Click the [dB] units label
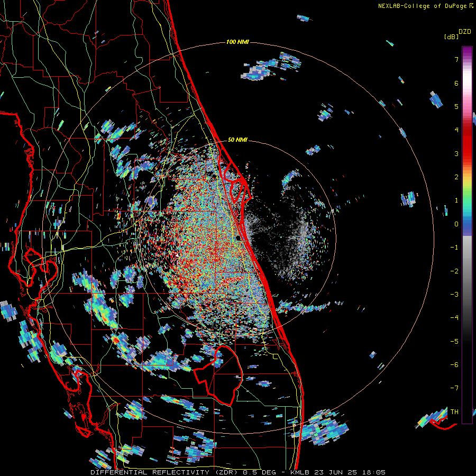This screenshot has height=476, width=476. (451, 36)
